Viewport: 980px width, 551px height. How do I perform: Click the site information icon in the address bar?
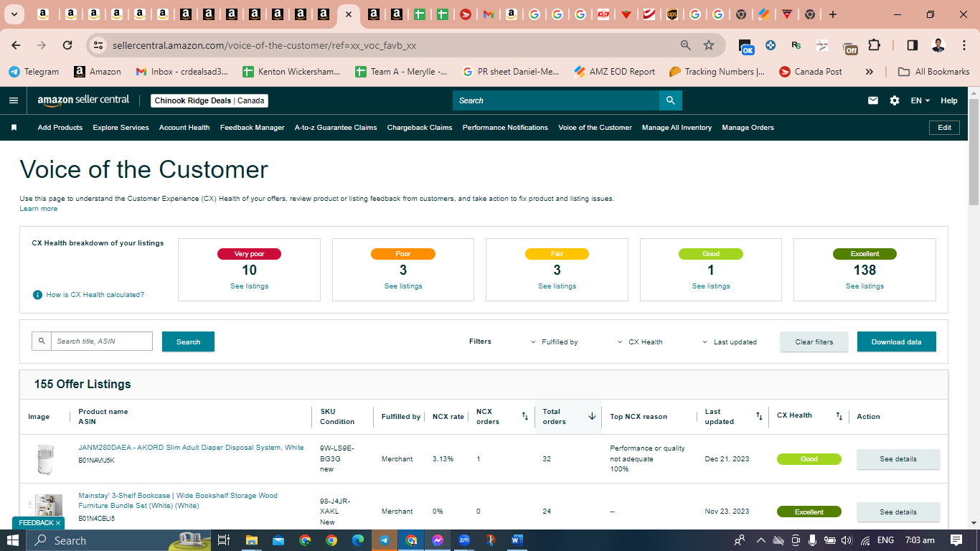coord(98,45)
